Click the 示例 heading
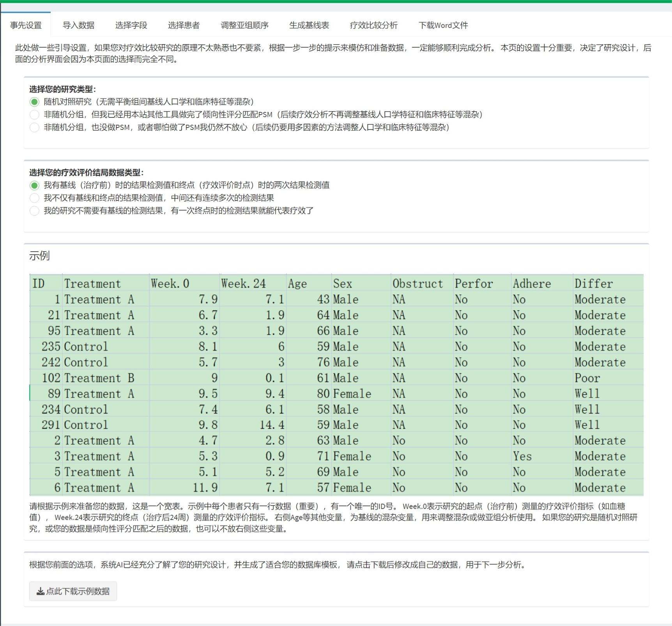The image size is (672, 626). [39, 256]
